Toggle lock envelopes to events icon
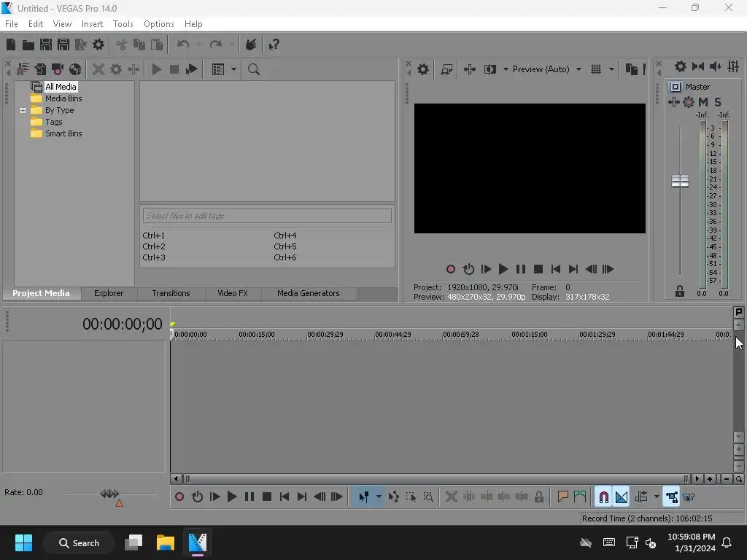The width and height of the screenshot is (747, 560). [672, 497]
